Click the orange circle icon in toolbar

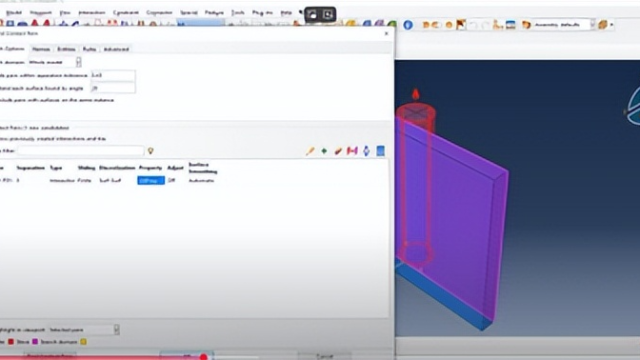tap(449, 25)
